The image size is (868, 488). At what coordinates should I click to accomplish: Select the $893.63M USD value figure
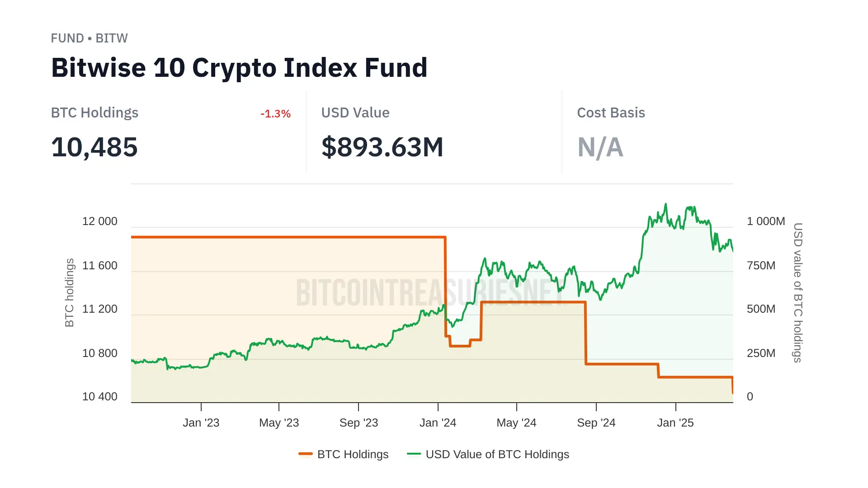pyautogui.click(x=382, y=147)
